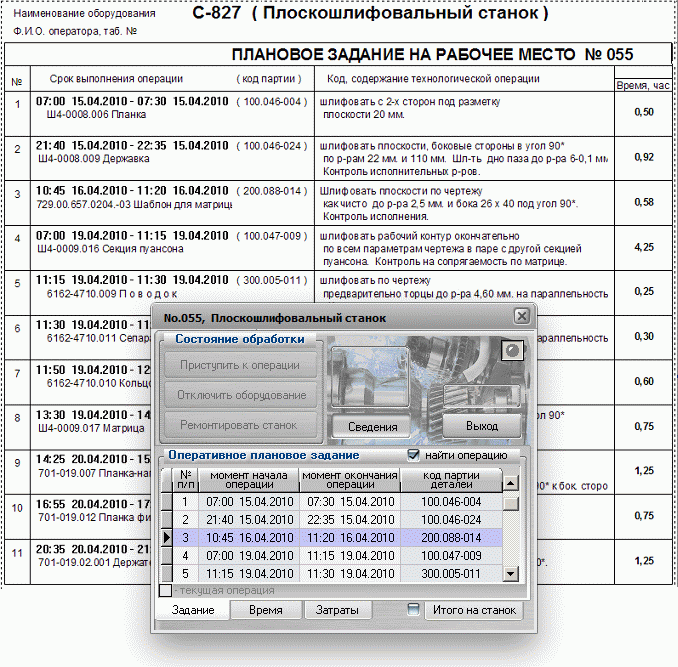Click Отключить оборудование button

tap(240, 395)
